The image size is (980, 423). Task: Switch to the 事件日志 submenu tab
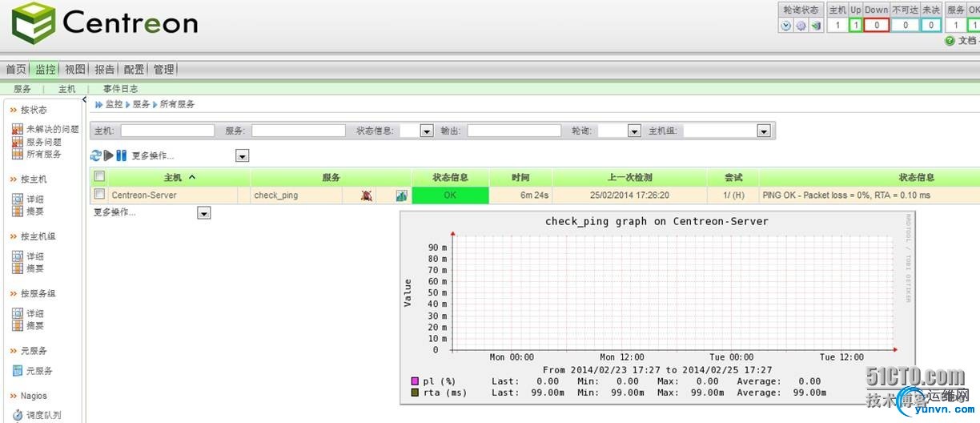pyautogui.click(x=120, y=89)
